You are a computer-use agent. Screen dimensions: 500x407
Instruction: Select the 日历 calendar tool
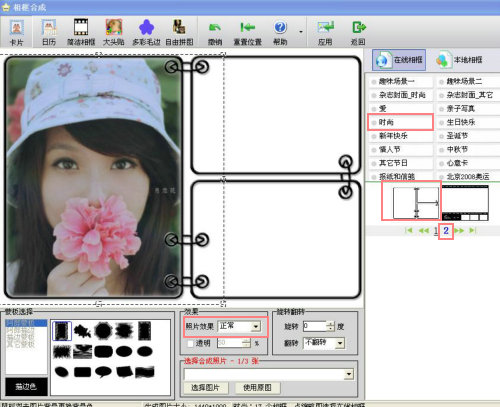(49, 32)
